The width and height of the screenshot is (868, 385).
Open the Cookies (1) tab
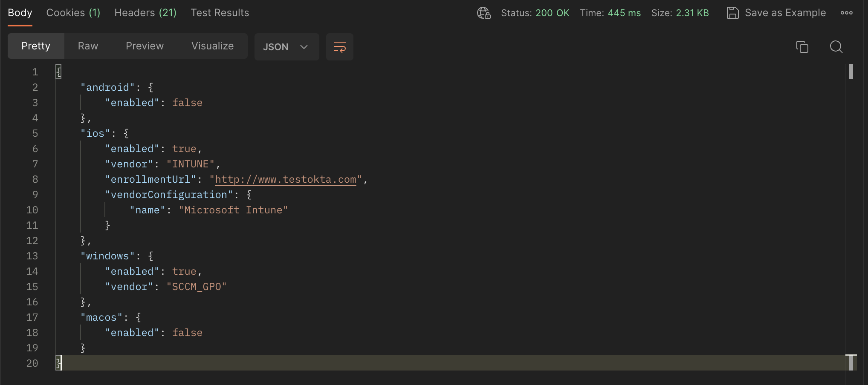tap(73, 13)
